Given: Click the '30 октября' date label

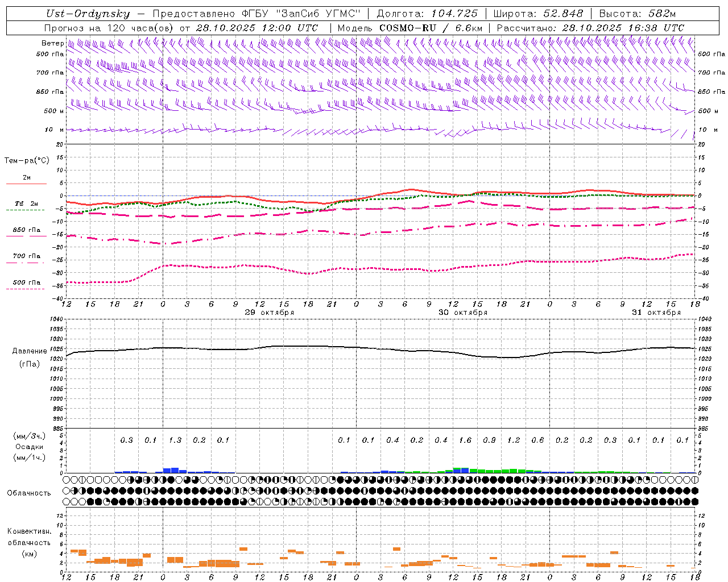Looking at the screenshot, I should click(463, 313).
